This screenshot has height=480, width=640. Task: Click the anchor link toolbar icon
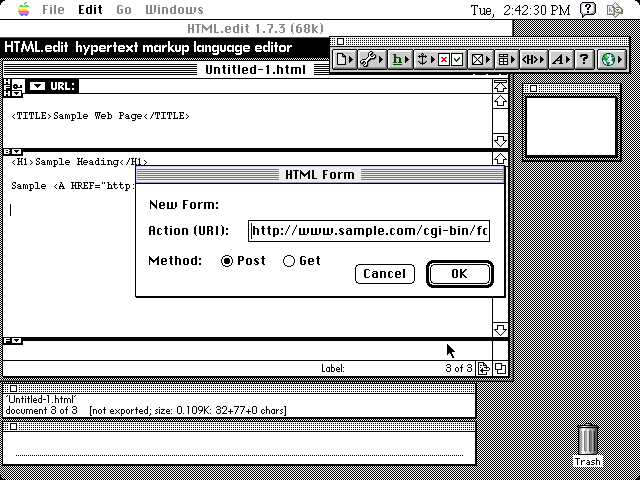pyautogui.click(x=424, y=60)
